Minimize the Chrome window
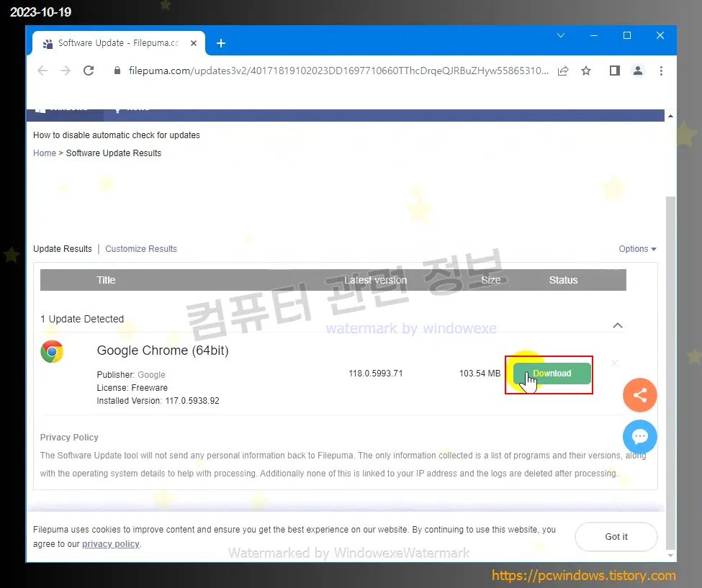702x588 pixels. [594, 35]
